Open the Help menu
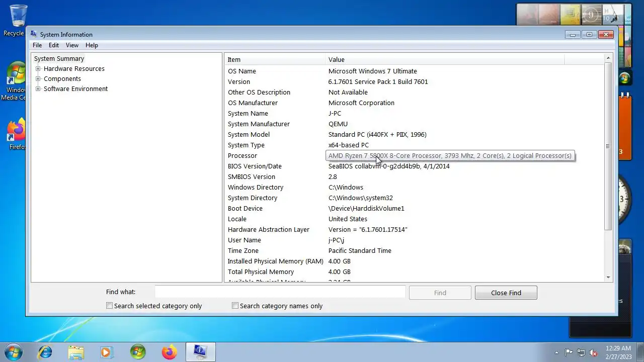This screenshot has height=362, width=644. 92,45
